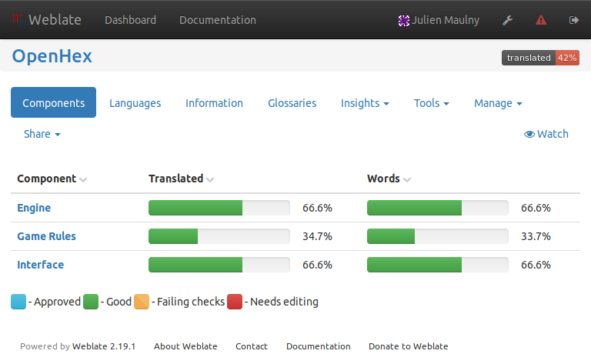Expand the Tools dropdown
Screen dimensions: 591x364
coord(432,103)
